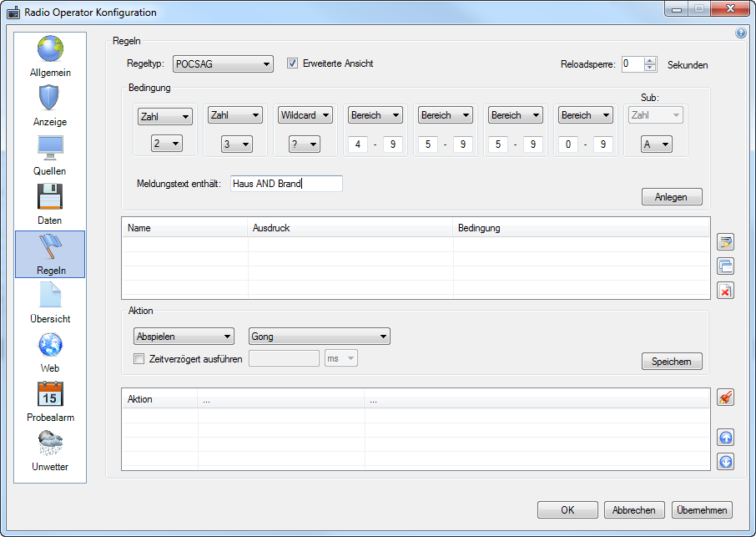The image size is (756, 537).
Task: Delete the selected rule with the red X icon
Action: (725, 291)
